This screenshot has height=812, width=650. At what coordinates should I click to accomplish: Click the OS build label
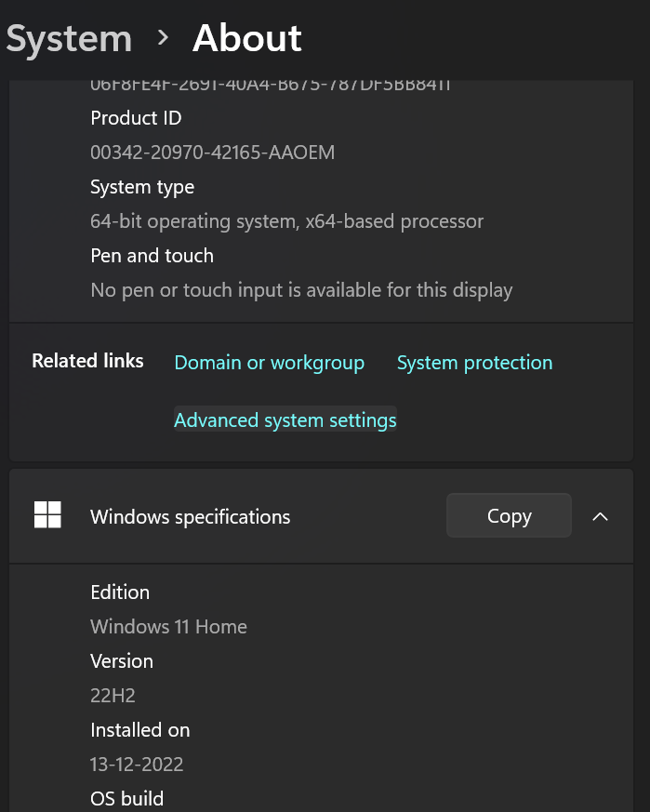(126, 798)
